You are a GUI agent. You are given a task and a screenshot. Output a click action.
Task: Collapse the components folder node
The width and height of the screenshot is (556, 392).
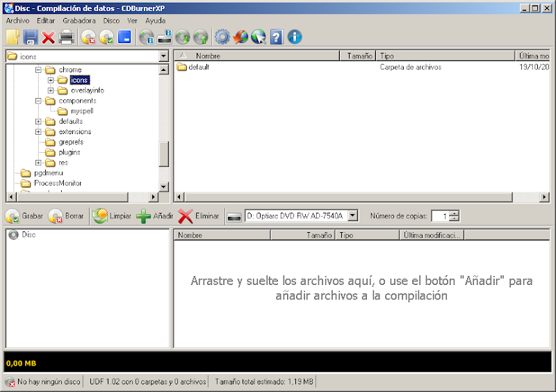pos(38,101)
